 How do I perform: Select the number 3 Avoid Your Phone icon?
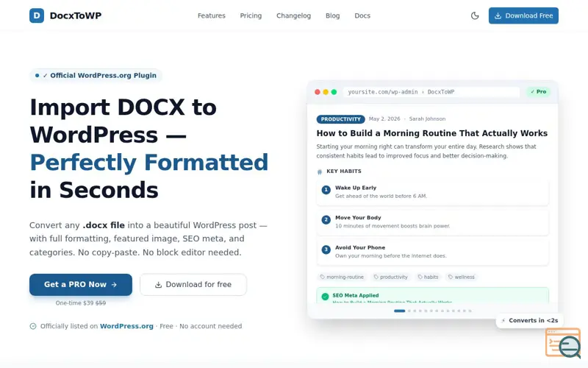point(326,250)
